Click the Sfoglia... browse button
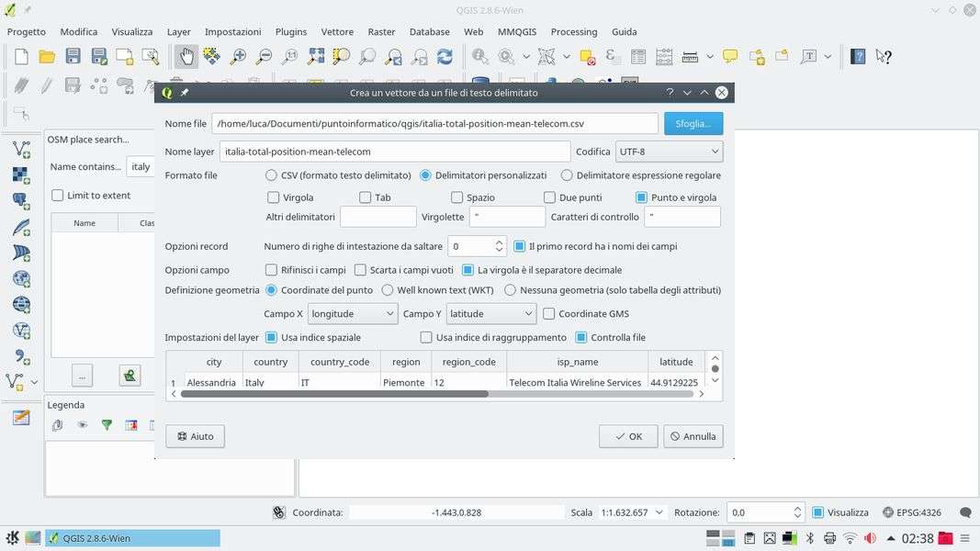The height and width of the screenshot is (551, 980). 693,123
